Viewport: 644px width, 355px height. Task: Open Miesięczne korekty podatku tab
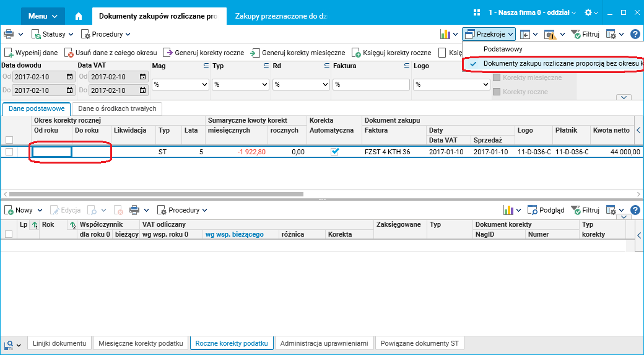tap(141, 343)
